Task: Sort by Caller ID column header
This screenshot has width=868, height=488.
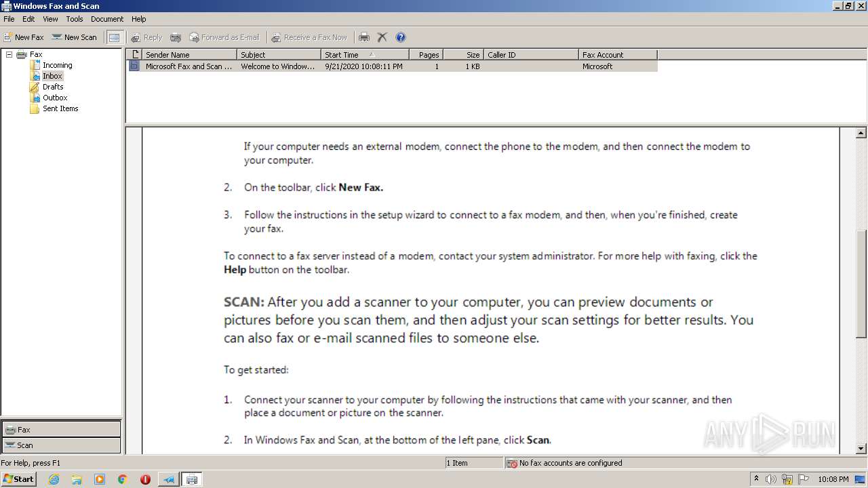Action: [x=531, y=55]
